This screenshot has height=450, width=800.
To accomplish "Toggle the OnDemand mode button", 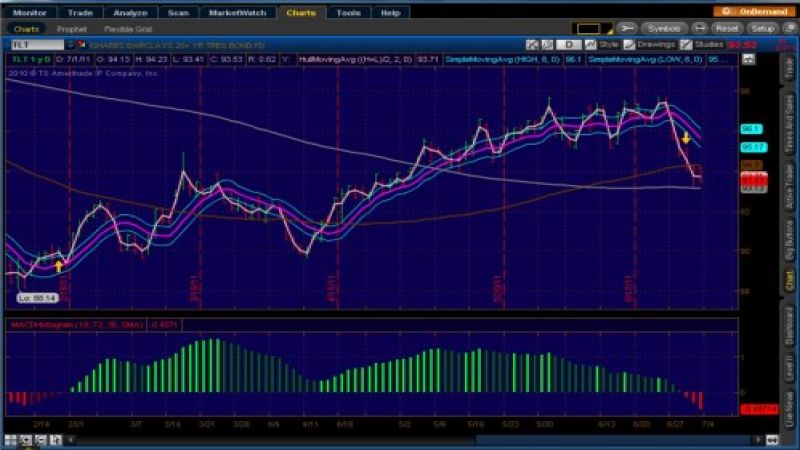I will click(754, 12).
